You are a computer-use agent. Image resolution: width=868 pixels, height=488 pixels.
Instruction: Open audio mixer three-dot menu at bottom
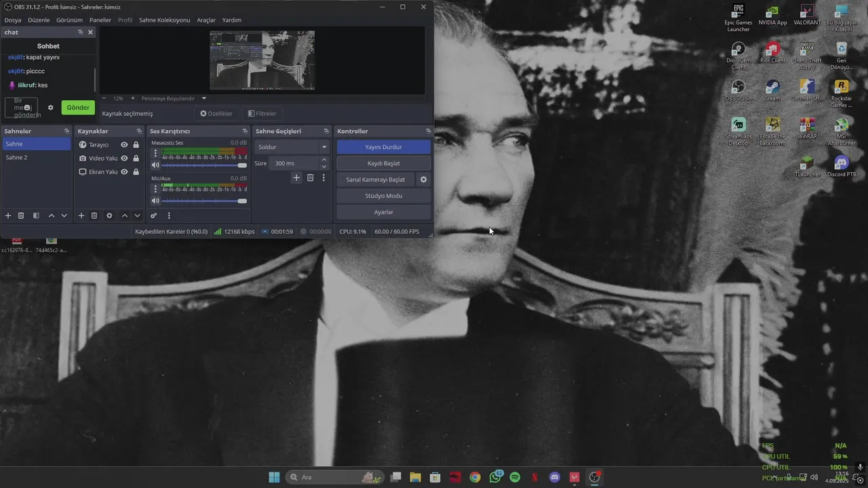coord(169,216)
